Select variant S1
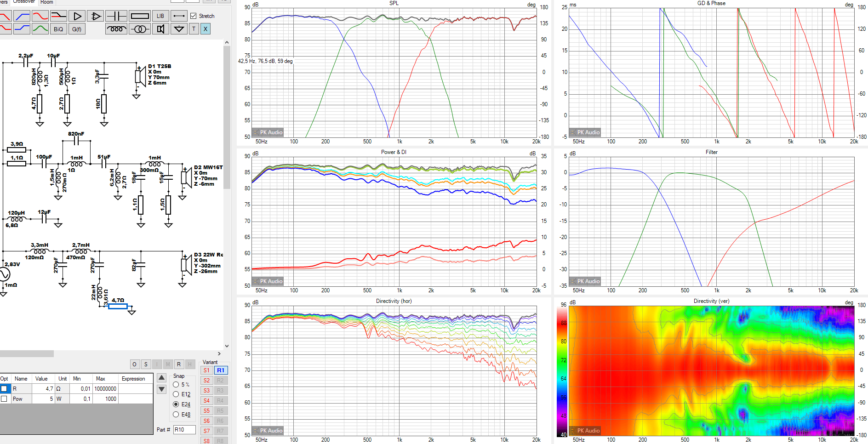 207,370
